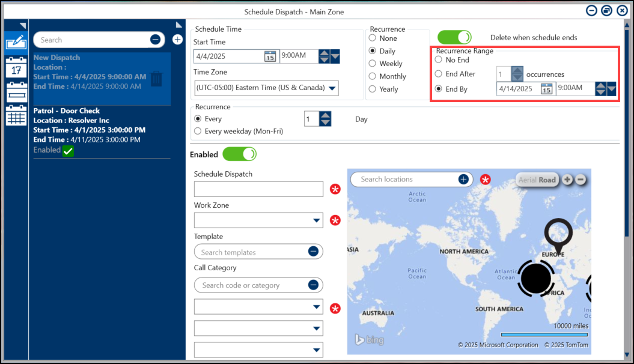Select End After recurrence range
This screenshot has width=634, height=364.
(x=439, y=74)
